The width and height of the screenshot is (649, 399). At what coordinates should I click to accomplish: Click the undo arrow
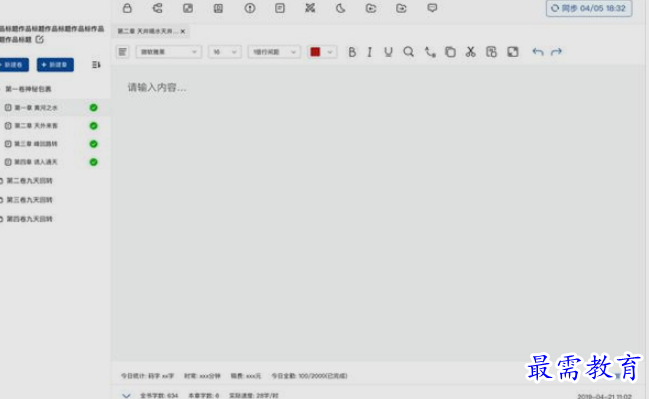tap(538, 52)
